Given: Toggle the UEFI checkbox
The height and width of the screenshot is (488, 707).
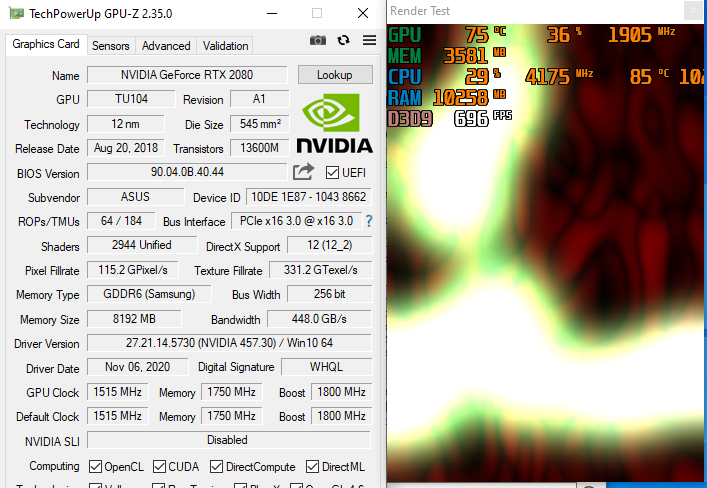Looking at the screenshot, I should tap(332, 172).
